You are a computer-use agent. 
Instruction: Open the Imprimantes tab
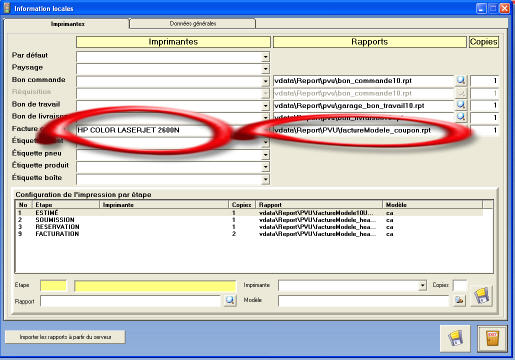(x=67, y=24)
